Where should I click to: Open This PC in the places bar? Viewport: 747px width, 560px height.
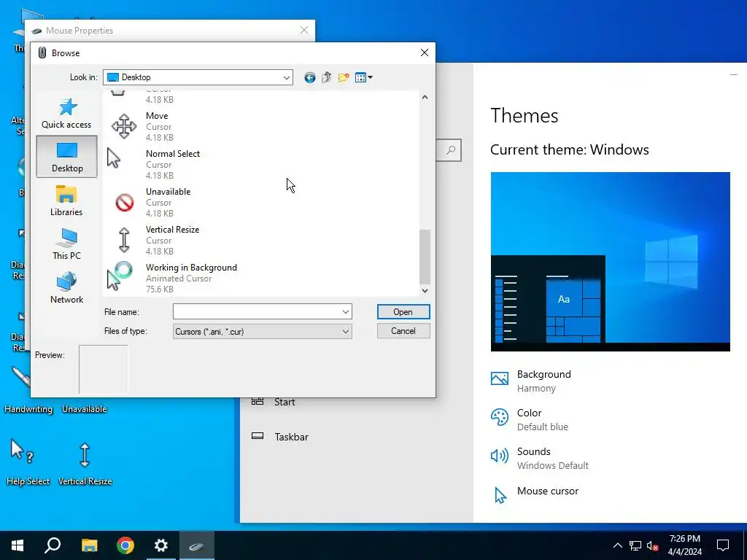click(x=66, y=244)
